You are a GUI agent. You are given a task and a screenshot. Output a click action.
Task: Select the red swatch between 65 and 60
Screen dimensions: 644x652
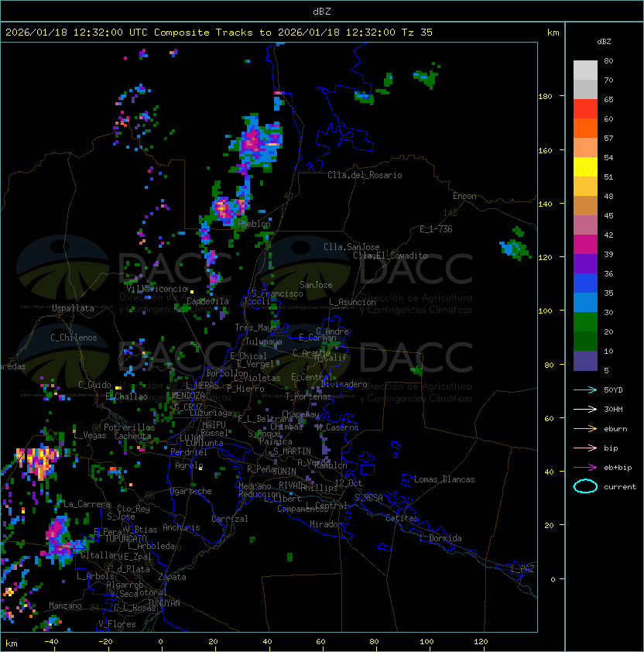tap(585, 109)
